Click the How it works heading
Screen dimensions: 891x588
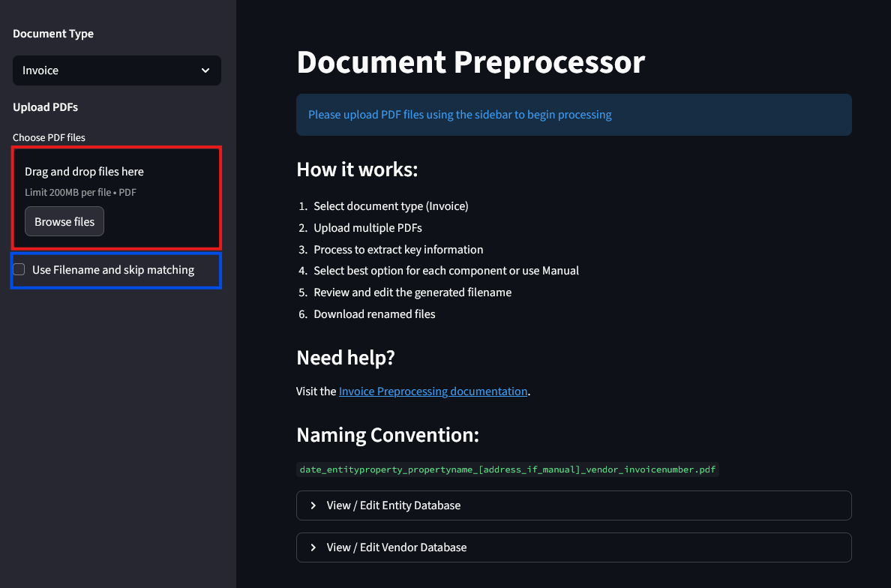pyautogui.click(x=358, y=169)
